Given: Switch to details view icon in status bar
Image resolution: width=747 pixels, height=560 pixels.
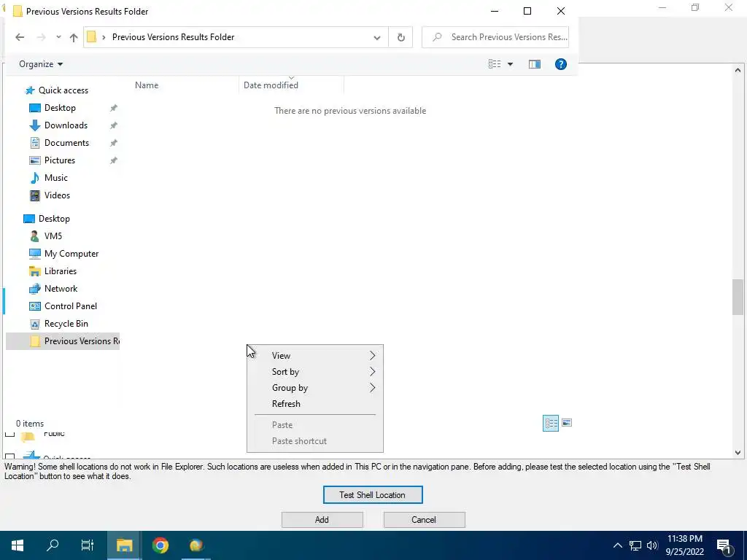Looking at the screenshot, I should (x=551, y=423).
